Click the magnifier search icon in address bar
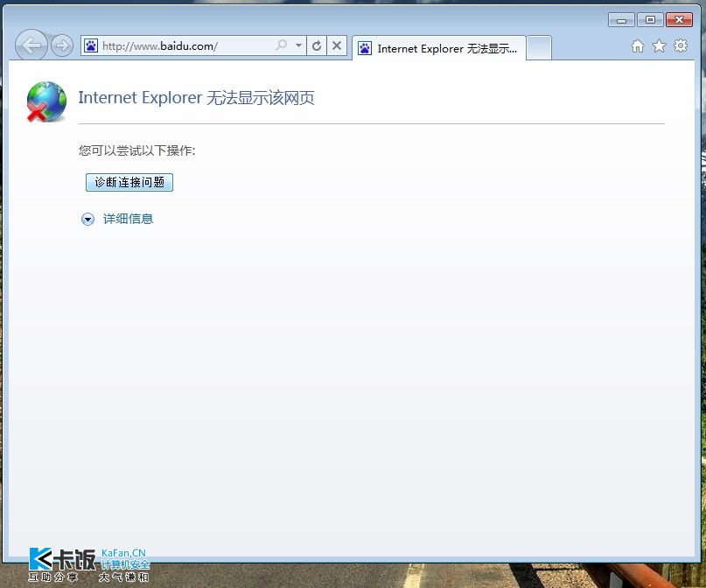This screenshot has height=588, width=706. click(282, 45)
